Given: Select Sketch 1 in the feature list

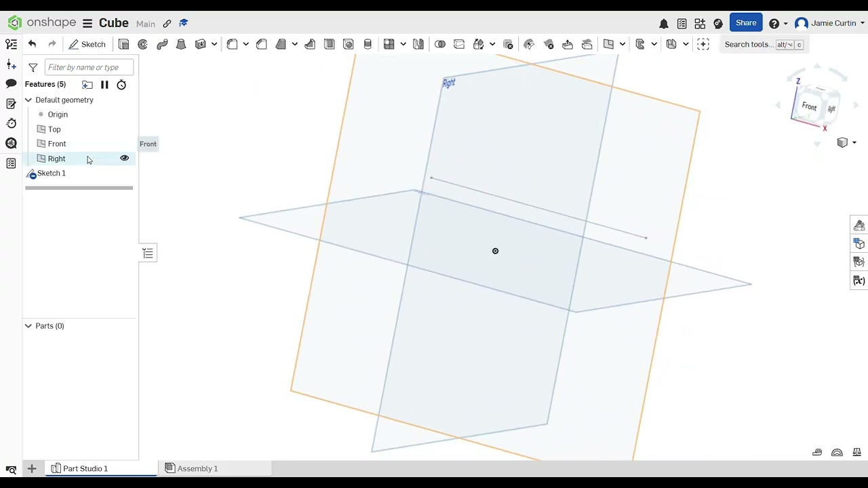Looking at the screenshot, I should click(x=52, y=173).
